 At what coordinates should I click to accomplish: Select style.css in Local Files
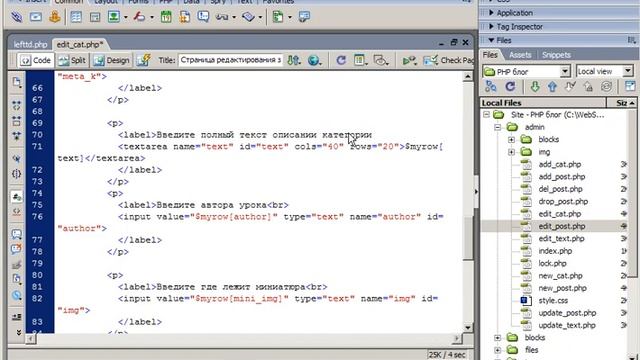click(553, 300)
